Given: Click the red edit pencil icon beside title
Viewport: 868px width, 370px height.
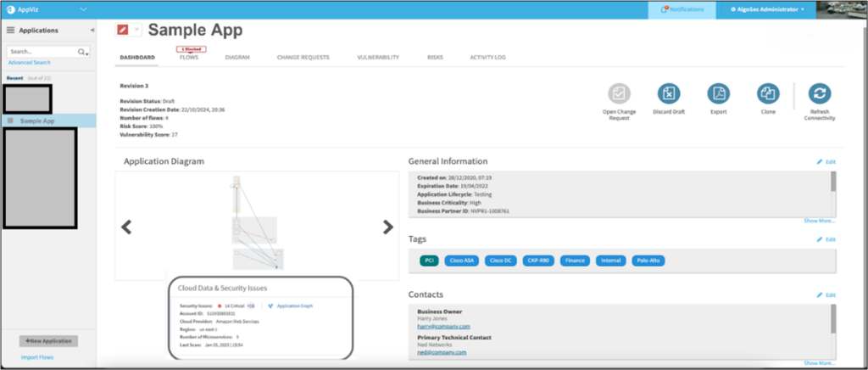Looking at the screenshot, I should pyautogui.click(x=123, y=30).
